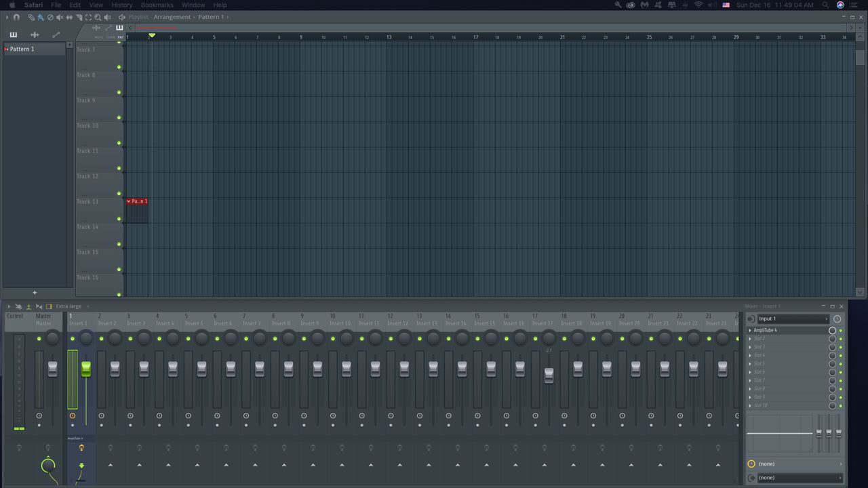Open the Edit menu

click(x=75, y=5)
